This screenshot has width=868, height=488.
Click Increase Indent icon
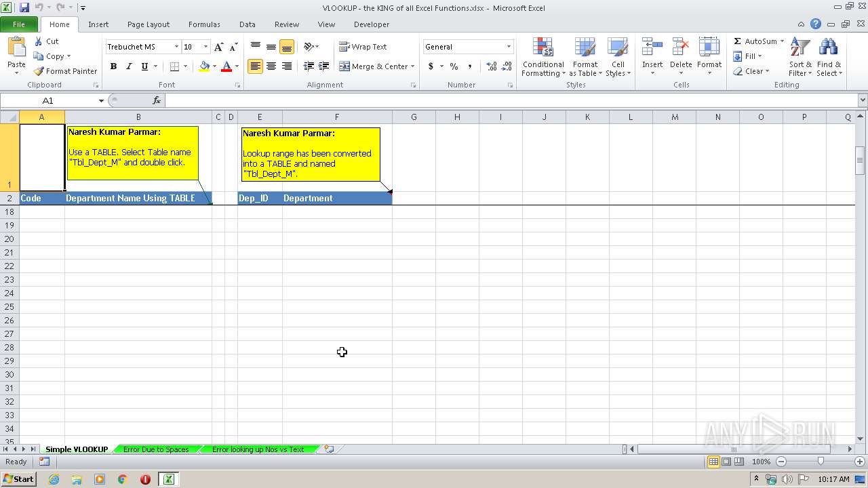[x=324, y=66]
